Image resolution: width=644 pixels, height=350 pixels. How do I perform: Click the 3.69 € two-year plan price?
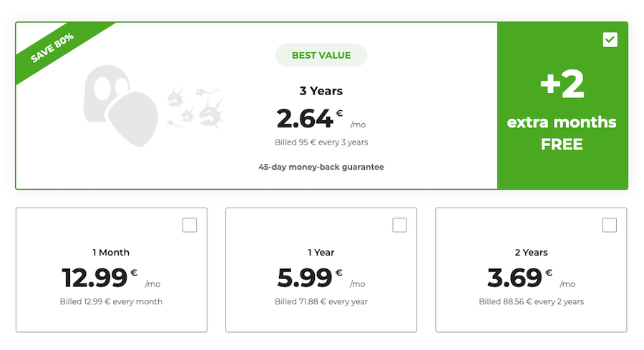pyautogui.click(x=531, y=278)
